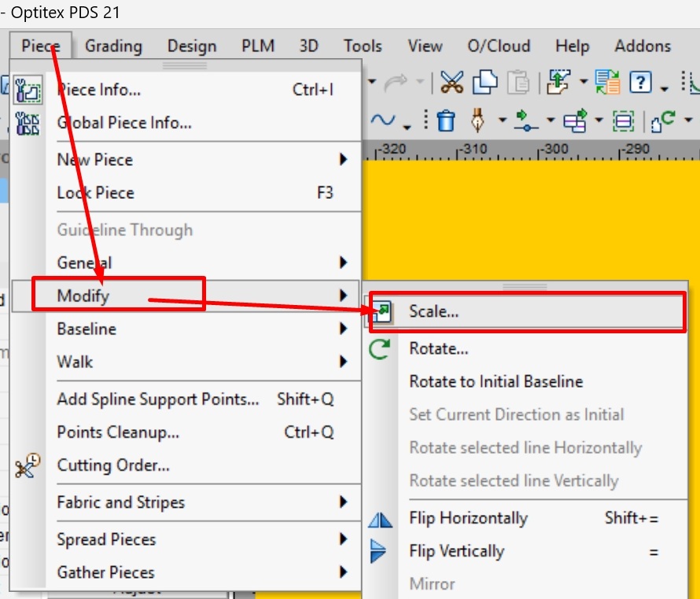Click the Cutting Order scissors-clock icon
Screen dimensions: 700x599
(28, 465)
